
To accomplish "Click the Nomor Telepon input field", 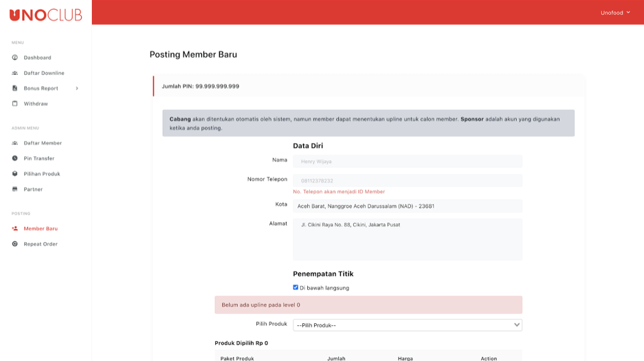I will coord(407,181).
